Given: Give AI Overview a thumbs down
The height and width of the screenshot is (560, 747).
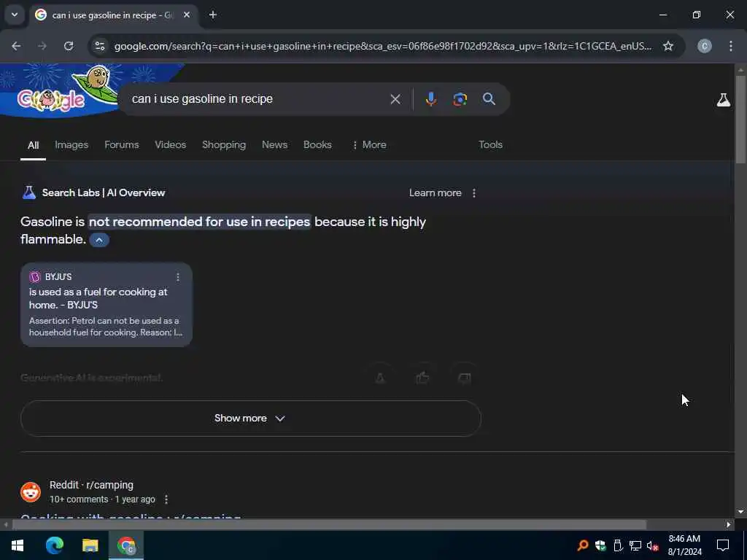Looking at the screenshot, I should [x=464, y=378].
